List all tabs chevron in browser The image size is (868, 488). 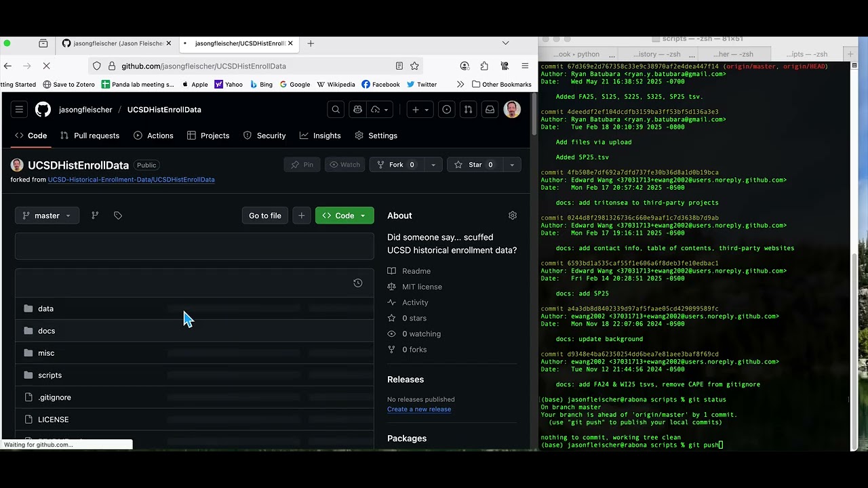click(x=505, y=43)
